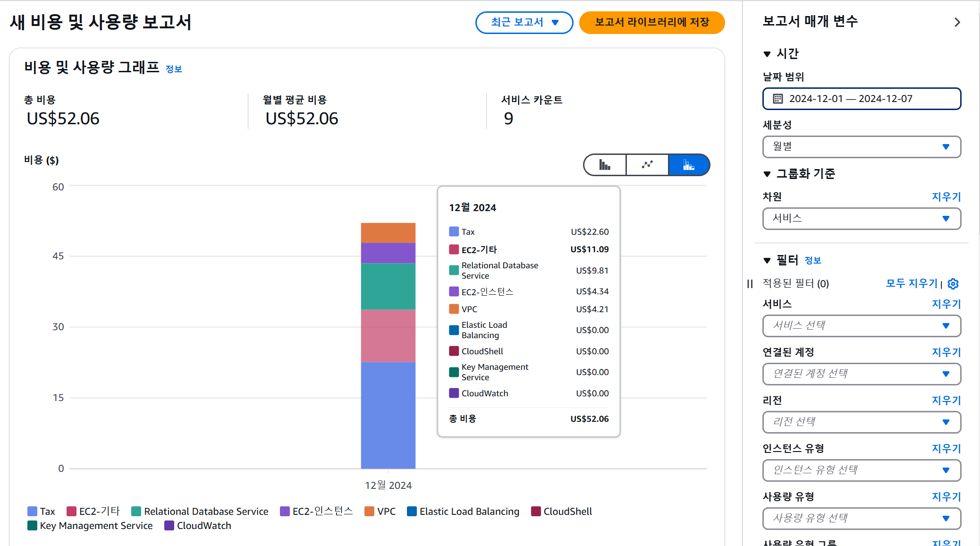Collapse the 그룹화 기준 section
The height and width of the screenshot is (546, 980).
[767, 174]
